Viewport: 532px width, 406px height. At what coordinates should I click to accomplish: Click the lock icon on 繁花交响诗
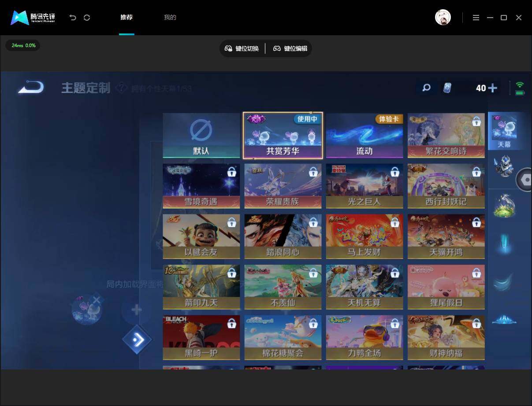(x=476, y=122)
